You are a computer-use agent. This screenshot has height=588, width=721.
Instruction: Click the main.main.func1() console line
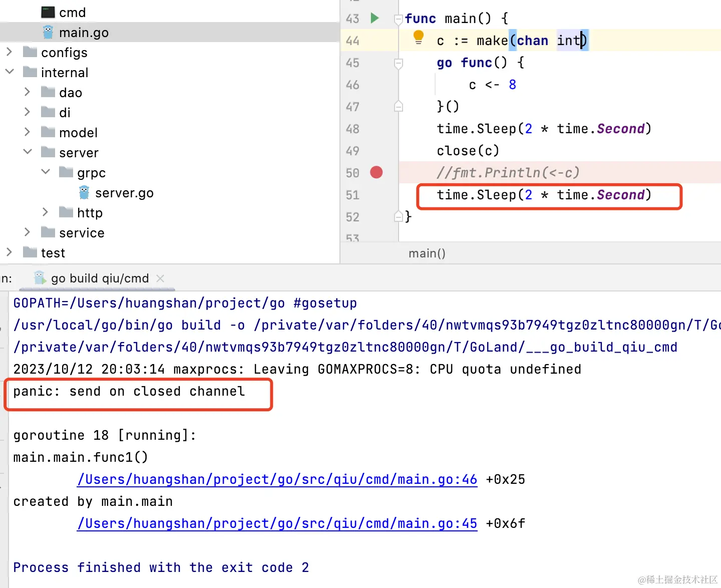click(81, 457)
